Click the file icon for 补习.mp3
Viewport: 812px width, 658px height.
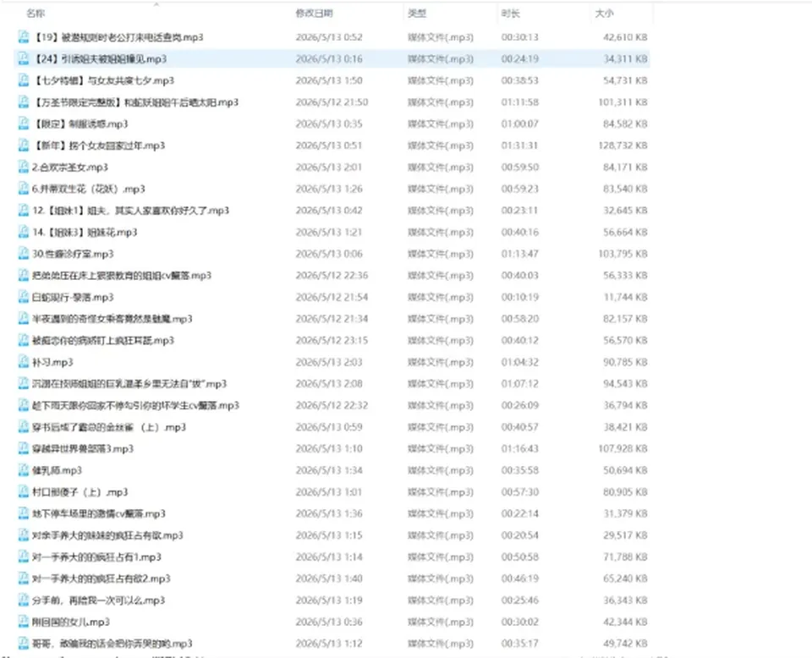(24, 362)
